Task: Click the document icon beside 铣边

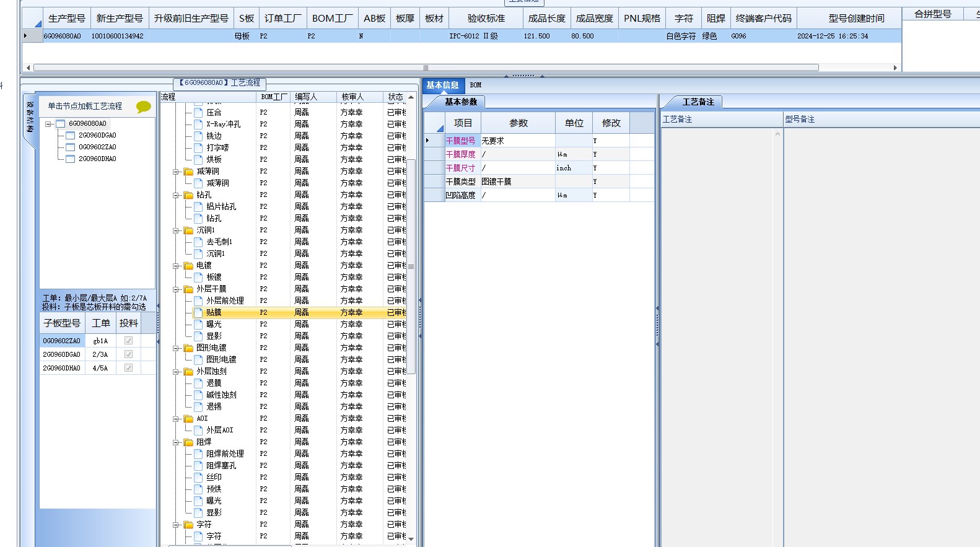Action: [198, 136]
